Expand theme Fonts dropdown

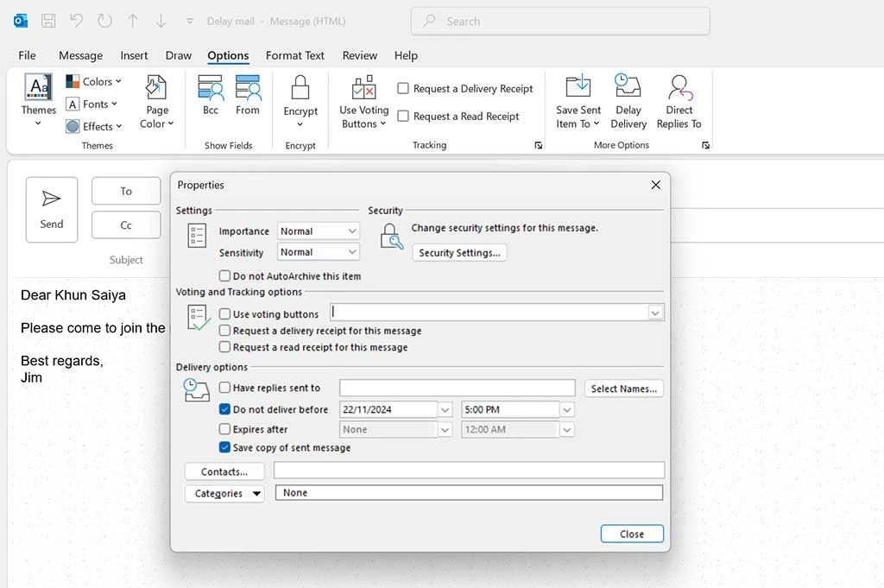92,104
